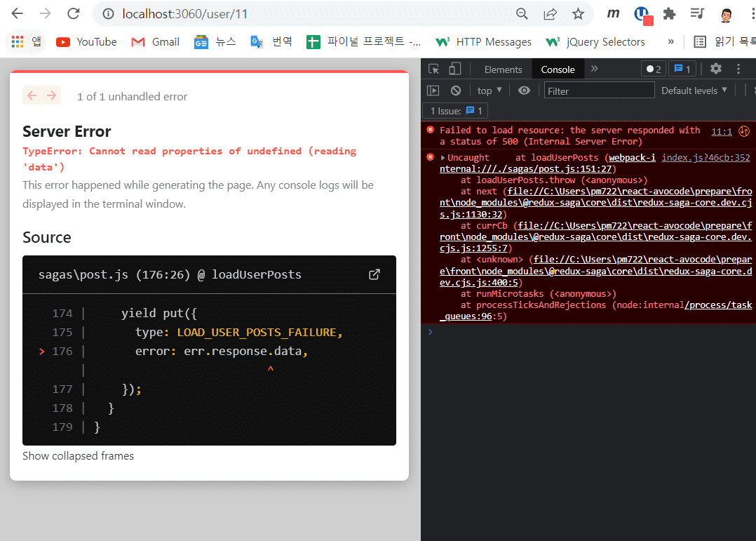
Task: Open the 'top' JavaScript context dropdown
Action: click(490, 91)
